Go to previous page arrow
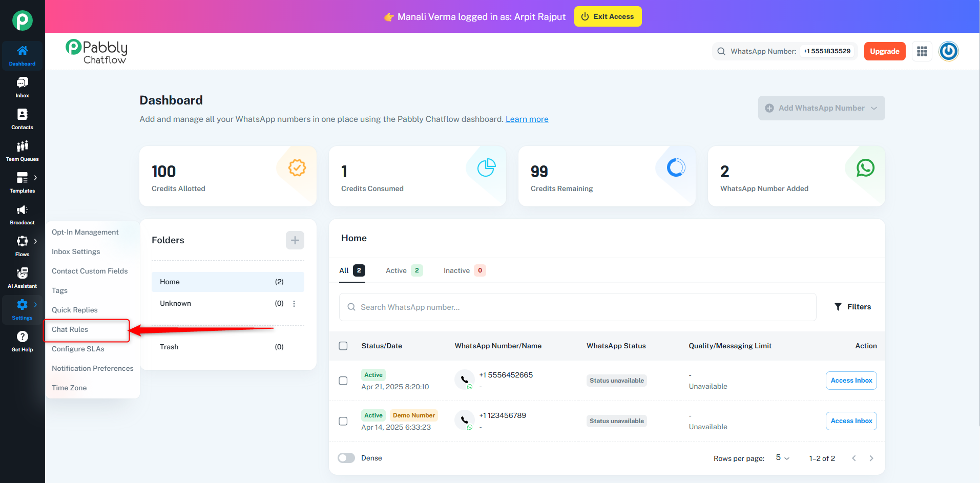The image size is (980, 483). [x=854, y=458]
